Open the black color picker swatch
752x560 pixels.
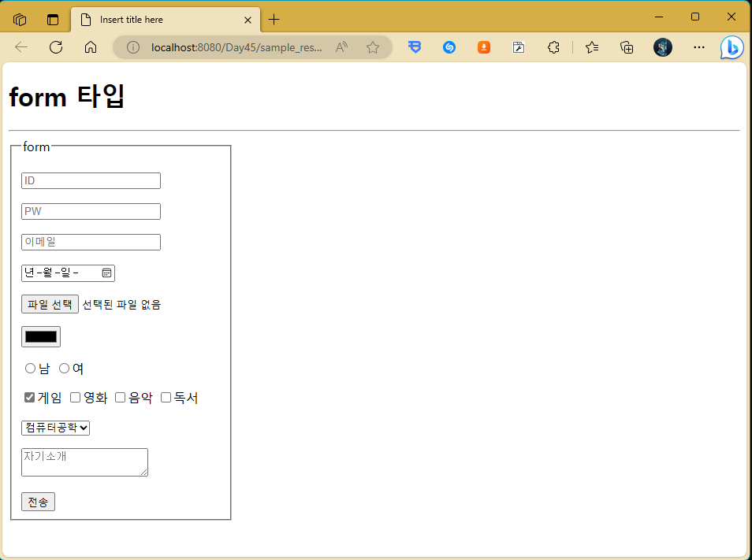41,337
